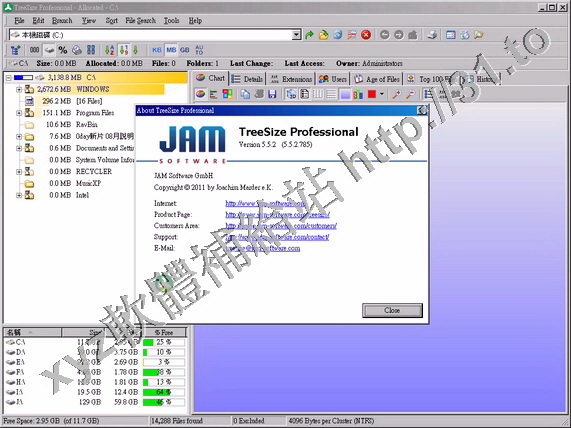Screen dimensions: 571x428
Task: Open the Internet website link
Action: click(x=265, y=203)
